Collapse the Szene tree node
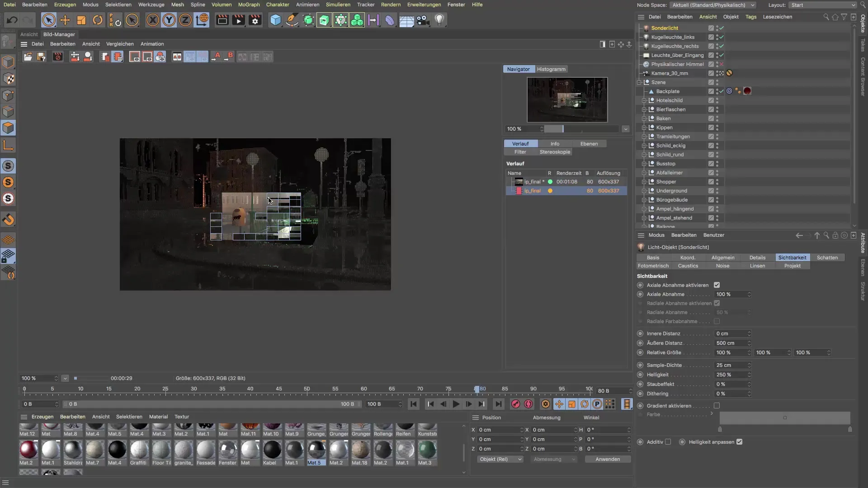This screenshot has width=868, height=488. [x=639, y=82]
